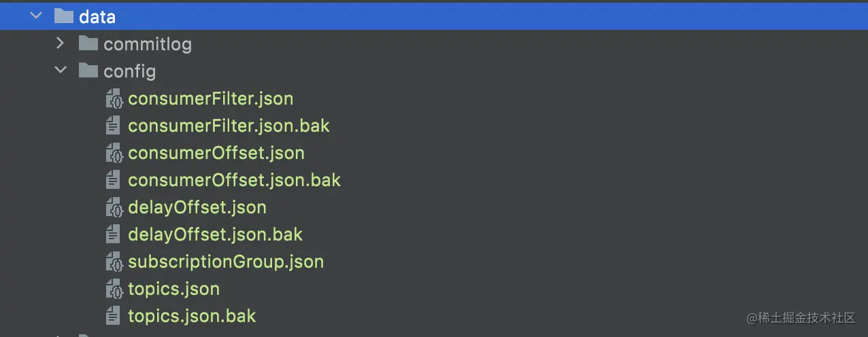868x337 pixels.
Task: Select the topics.json file
Action: coord(173,289)
